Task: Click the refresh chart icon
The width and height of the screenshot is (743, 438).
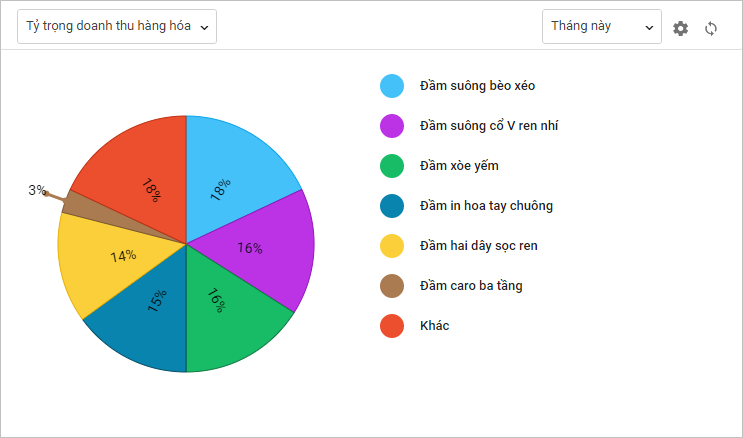Action: 711,28
